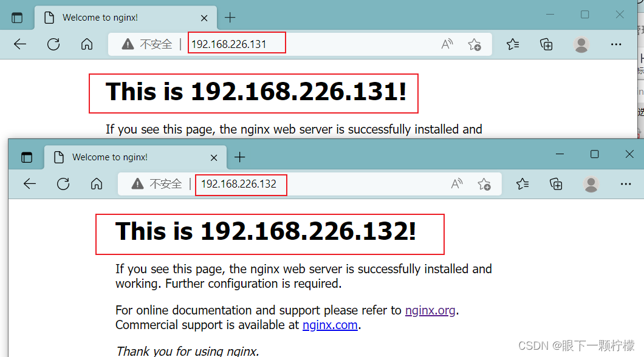Screen dimensions: 644x357
Task: Open home page in the 192.168.226.131 window
Action: point(87,44)
